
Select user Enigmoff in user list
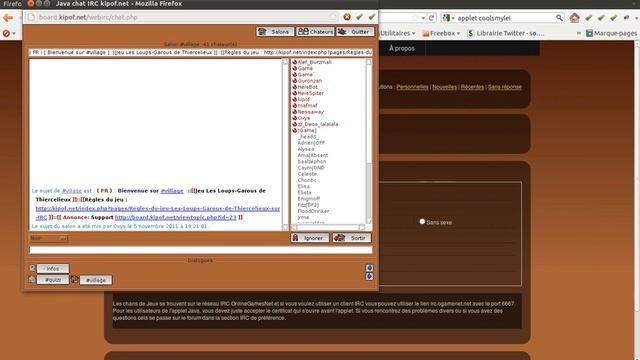point(309,199)
